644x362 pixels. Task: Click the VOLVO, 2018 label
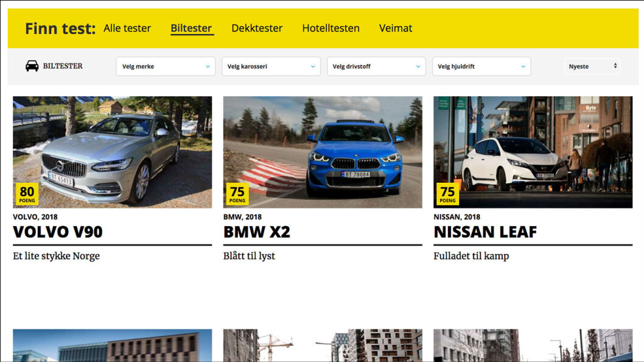click(x=35, y=217)
